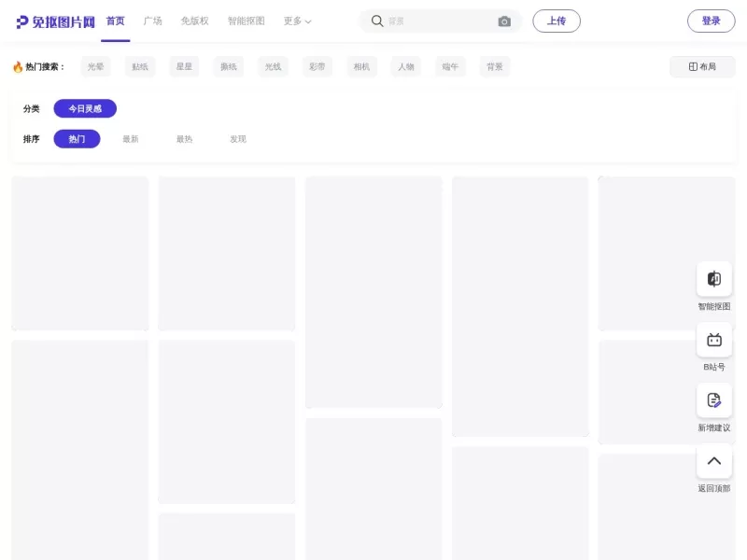This screenshot has height=560, width=747.
Task: Click the camera icon for image search
Action: point(504,21)
